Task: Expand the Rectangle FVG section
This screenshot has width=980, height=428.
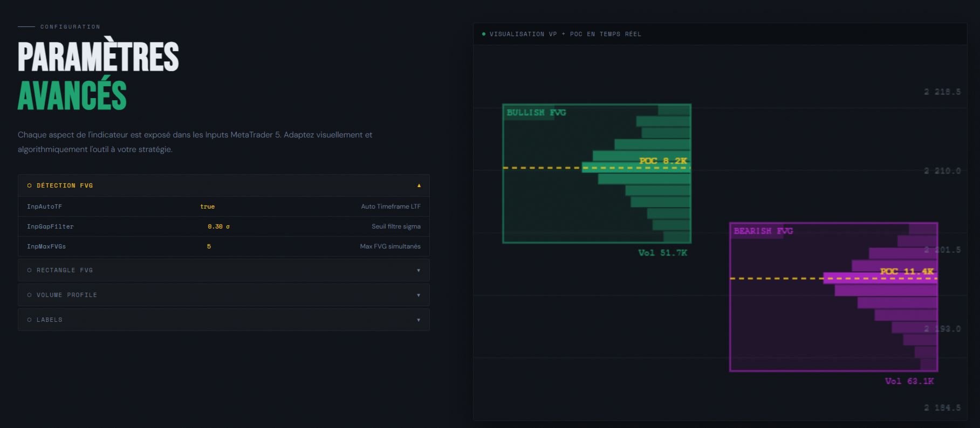Action: pyautogui.click(x=224, y=270)
